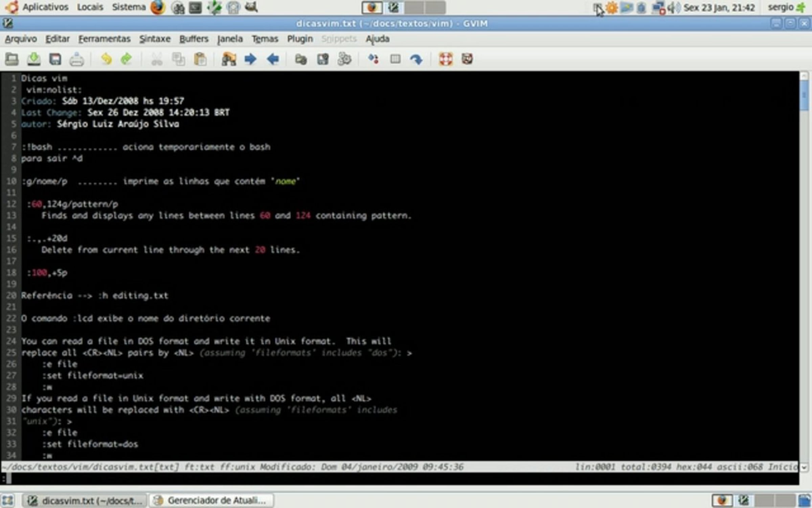Open the trash icon in bottom panel
This screenshot has width=812, height=508.
point(805,500)
